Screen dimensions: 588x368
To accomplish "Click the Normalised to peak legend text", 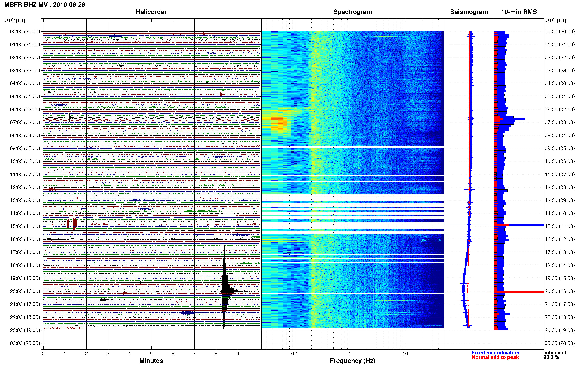I will [x=495, y=357].
